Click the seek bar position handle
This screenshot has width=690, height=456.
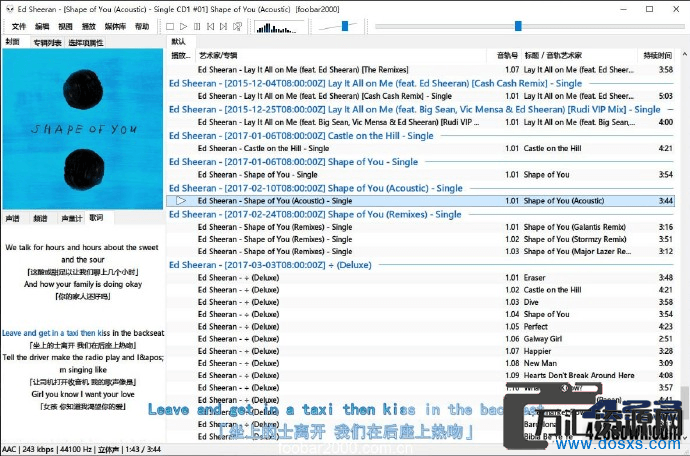[518, 26]
